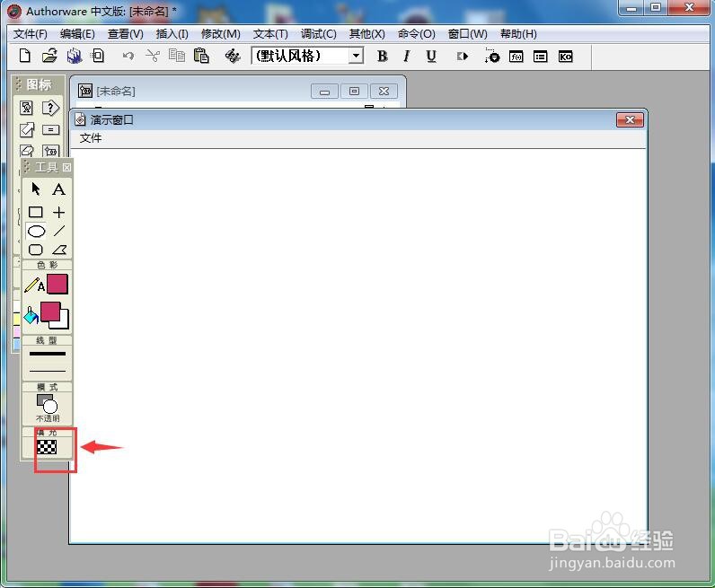Viewport: 715px width, 588px height.
Task: Click the New file toolbar icon
Action: [x=24, y=56]
